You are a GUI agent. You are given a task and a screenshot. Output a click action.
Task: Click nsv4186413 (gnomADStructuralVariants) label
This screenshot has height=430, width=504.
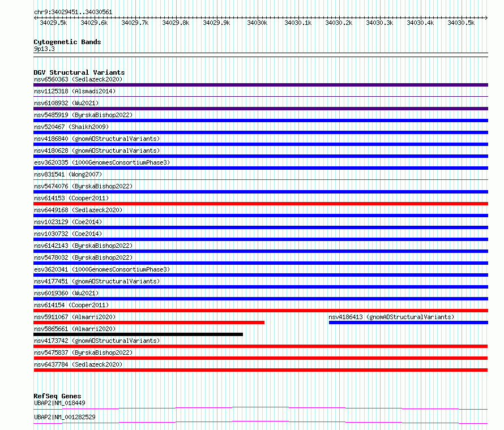coord(391,317)
